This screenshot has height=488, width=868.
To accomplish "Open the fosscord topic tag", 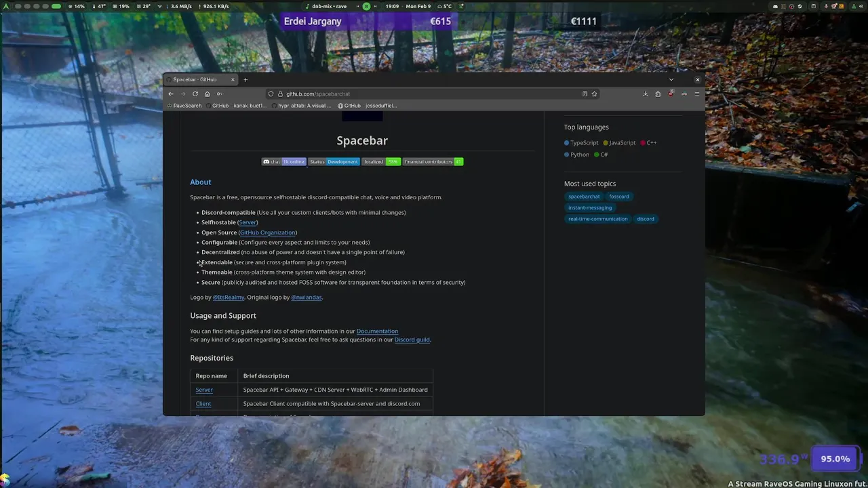I will pyautogui.click(x=619, y=197).
